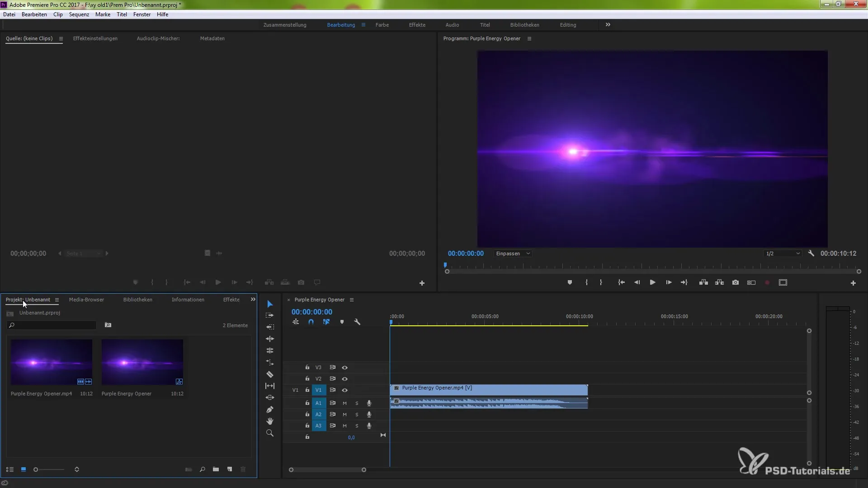This screenshot has height=488, width=868.
Task: Open timeline display settings wrench
Action: 357,322
